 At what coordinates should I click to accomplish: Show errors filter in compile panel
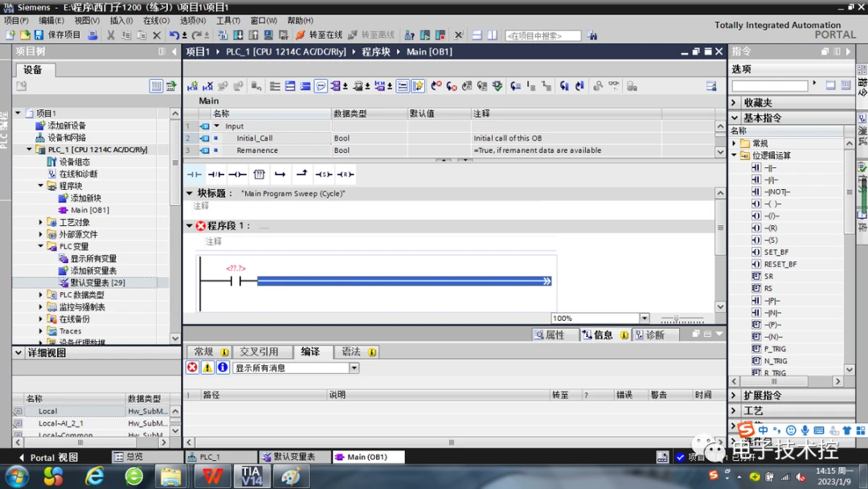(x=192, y=368)
